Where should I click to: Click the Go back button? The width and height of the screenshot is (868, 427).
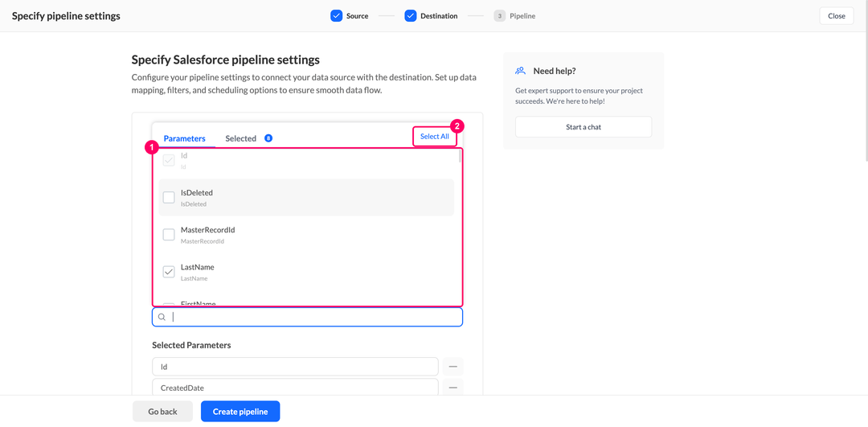click(162, 412)
